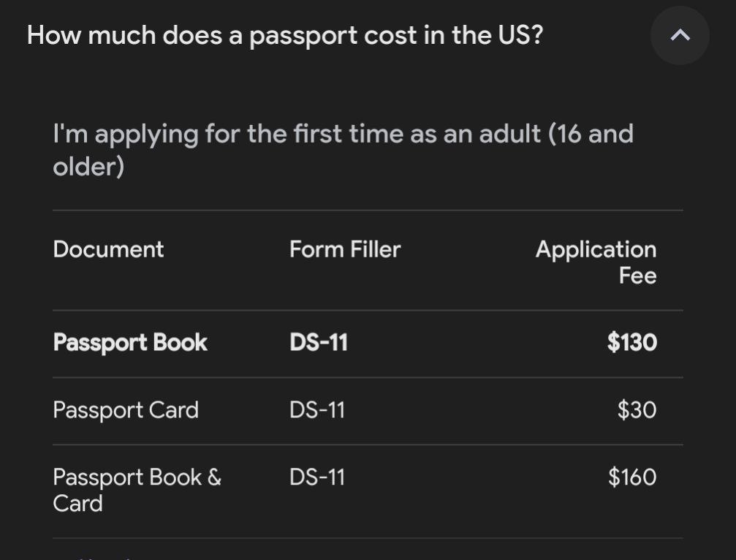736x560 pixels.
Task: Click the $160 application fee
Action: point(632,477)
